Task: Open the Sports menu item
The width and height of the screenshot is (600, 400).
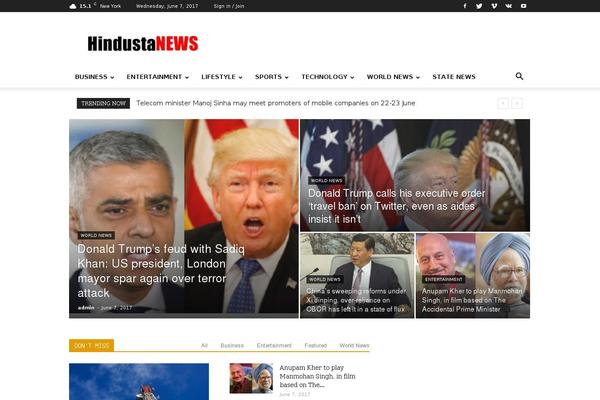Action: tap(268, 77)
